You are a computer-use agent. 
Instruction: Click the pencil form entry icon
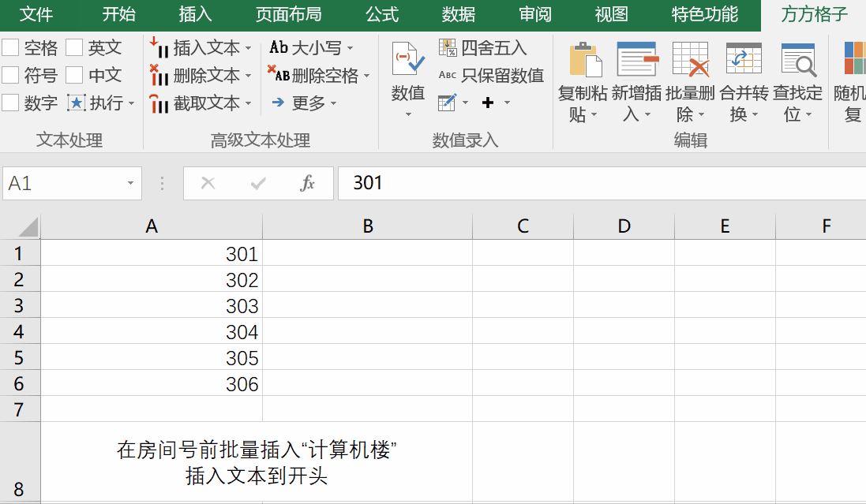[x=447, y=102]
